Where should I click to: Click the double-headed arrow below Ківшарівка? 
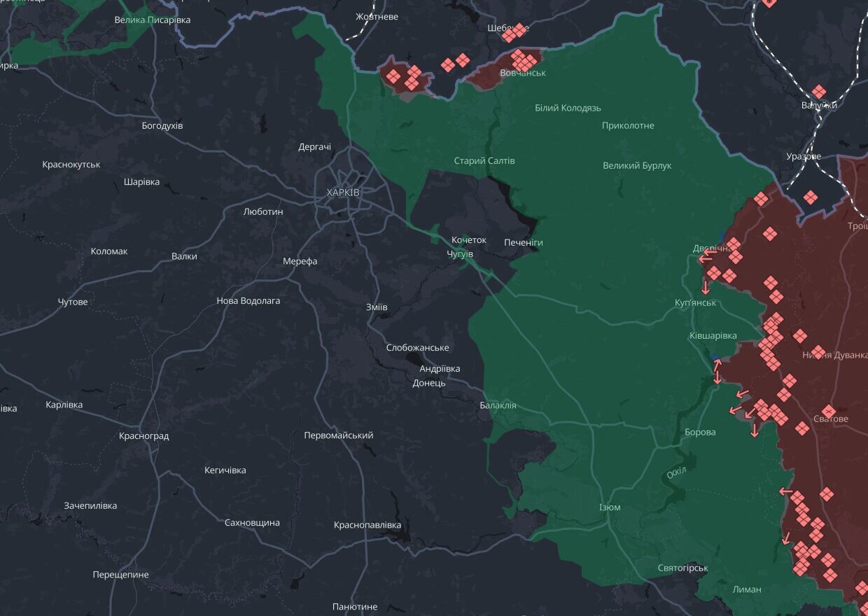[717, 372]
